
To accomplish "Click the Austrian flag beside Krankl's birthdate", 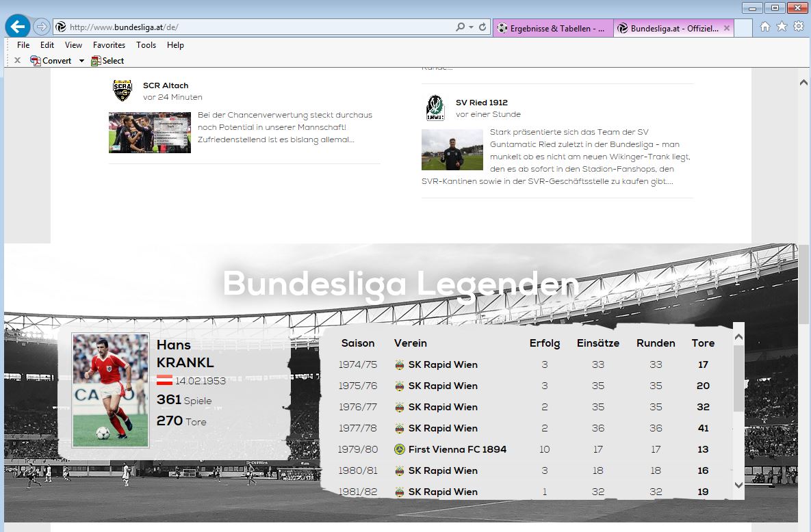I will pos(164,380).
